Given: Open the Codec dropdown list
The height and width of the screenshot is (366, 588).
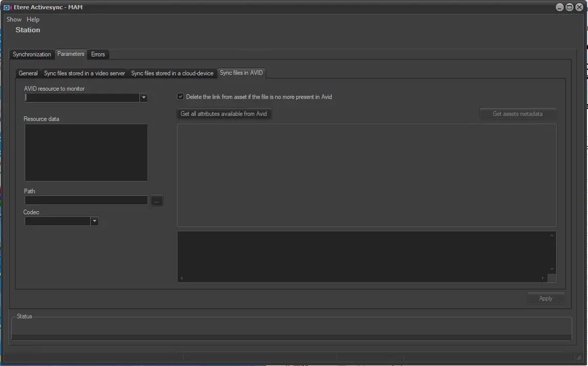Looking at the screenshot, I should coord(94,221).
